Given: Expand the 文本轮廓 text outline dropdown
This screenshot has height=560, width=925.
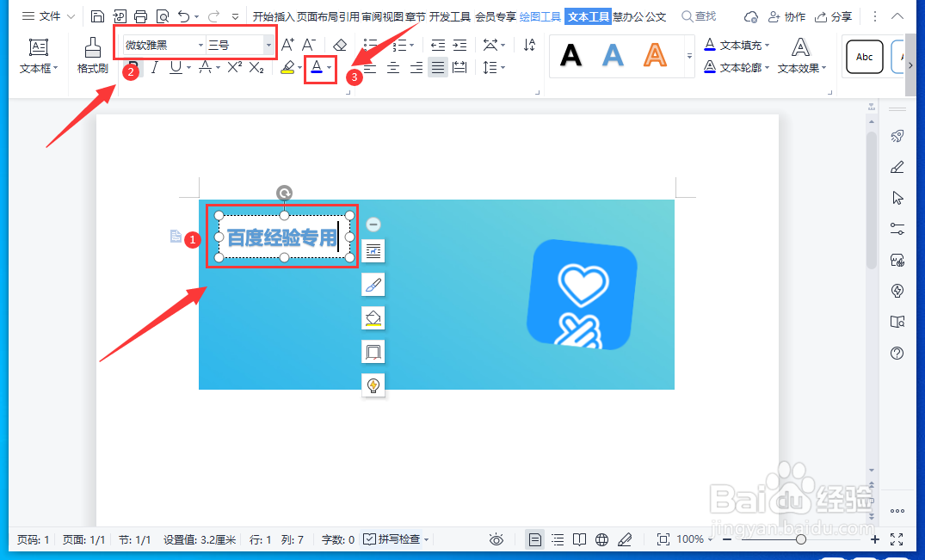Looking at the screenshot, I should (x=767, y=68).
